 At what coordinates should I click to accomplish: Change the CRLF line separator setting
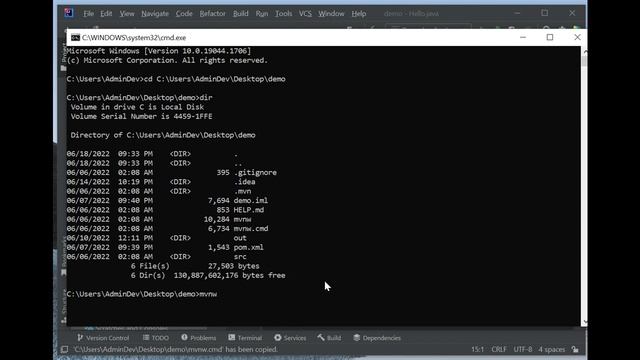coord(499,349)
